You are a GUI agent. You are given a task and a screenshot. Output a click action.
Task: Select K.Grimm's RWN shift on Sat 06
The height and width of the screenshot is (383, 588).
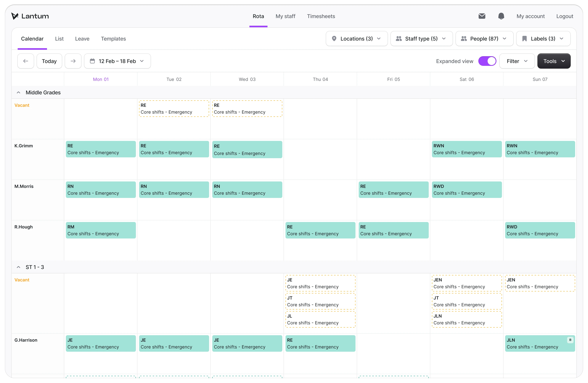click(x=467, y=149)
